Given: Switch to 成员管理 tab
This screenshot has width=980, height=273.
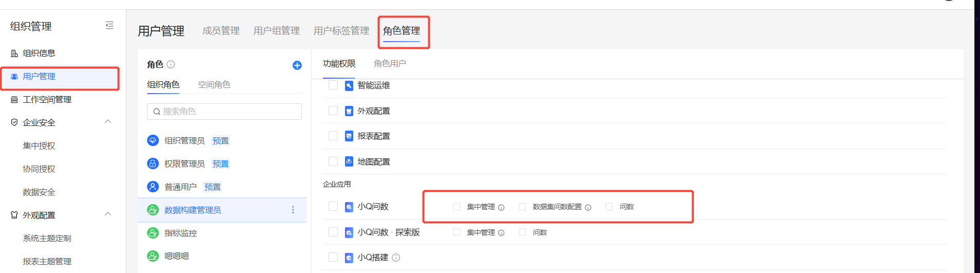Looking at the screenshot, I should [x=221, y=31].
